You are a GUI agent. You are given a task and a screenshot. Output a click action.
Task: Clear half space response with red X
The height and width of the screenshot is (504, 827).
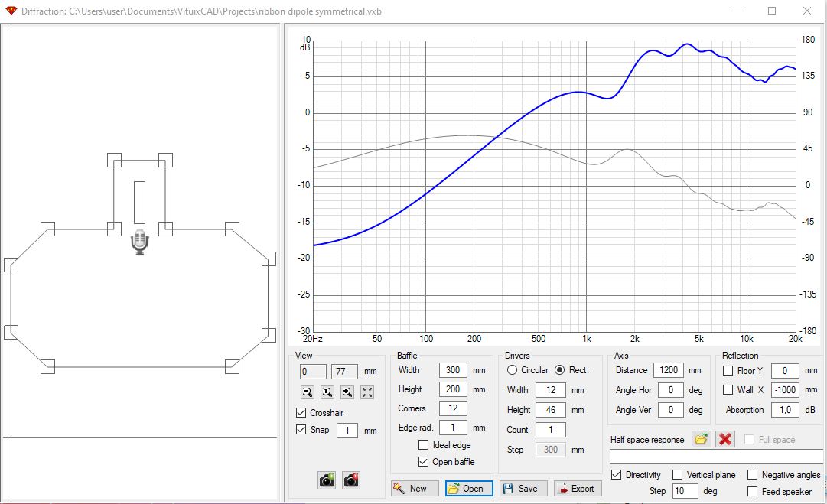[x=725, y=439]
